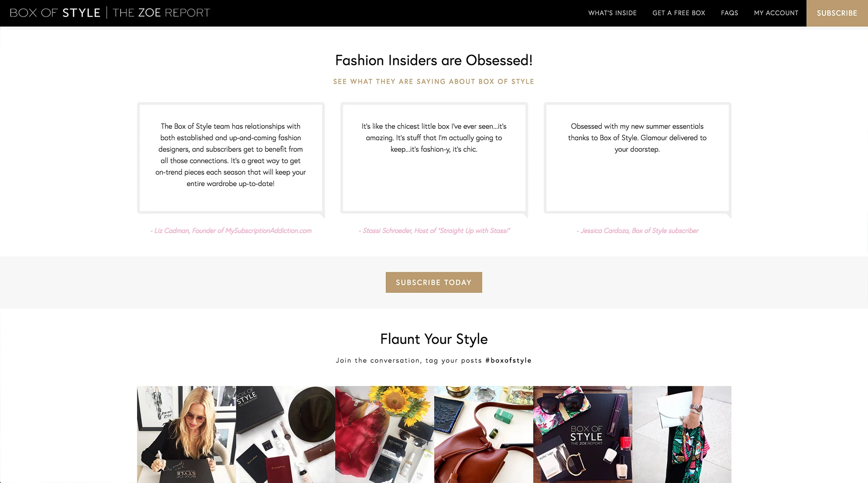Viewport: 868px width, 483px height.
Task: Open The Zoe Report logo link
Action: 161,13
